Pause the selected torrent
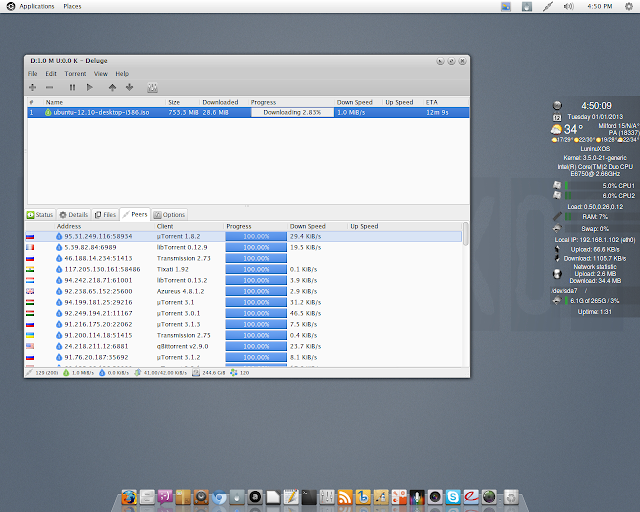This screenshot has width=640, height=512. [x=72, y=87]
